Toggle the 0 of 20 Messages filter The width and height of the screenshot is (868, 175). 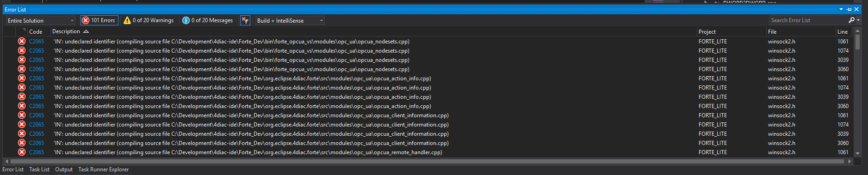[x=208, y=20]
